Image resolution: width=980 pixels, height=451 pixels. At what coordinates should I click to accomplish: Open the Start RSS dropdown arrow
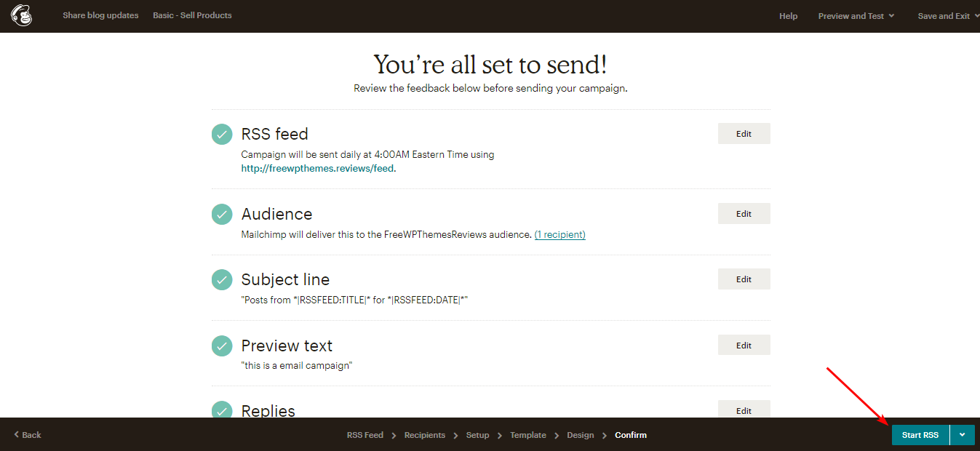pos(963,435)
